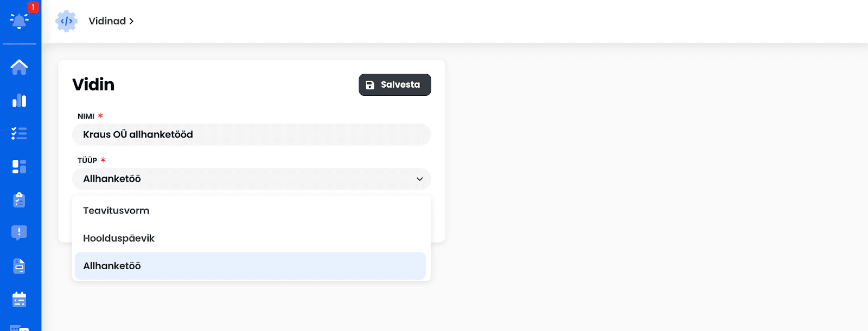The height and width of the screenshot is (331, 868).
Task: Click the Salvesta save button
Action: pos(395,85)
